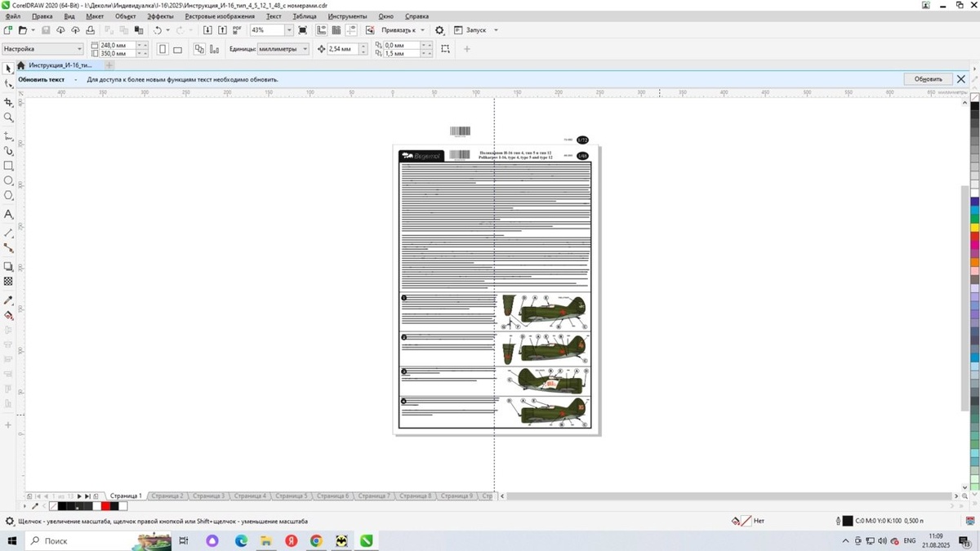Toggle Show Rulers button
Viewport: 980px width, 551px height.
tap(321, 30)
